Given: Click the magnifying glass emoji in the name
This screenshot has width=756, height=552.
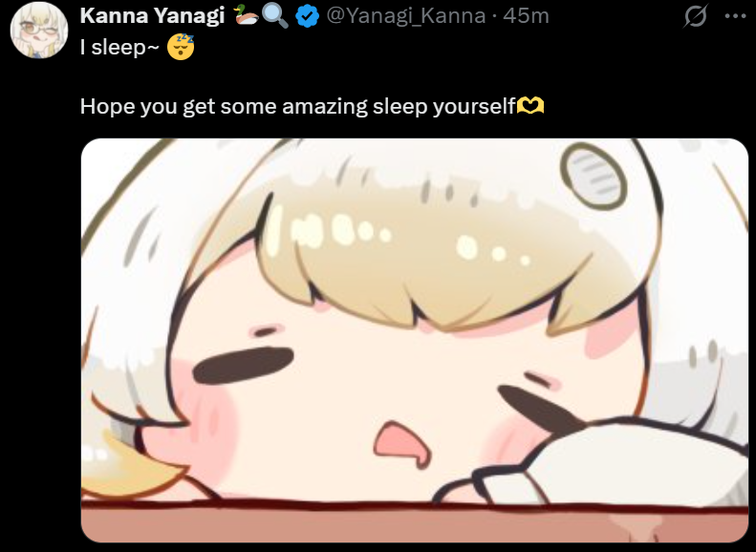Looking at the screenshot, I should pyautogui.click(x=275, y=16).
